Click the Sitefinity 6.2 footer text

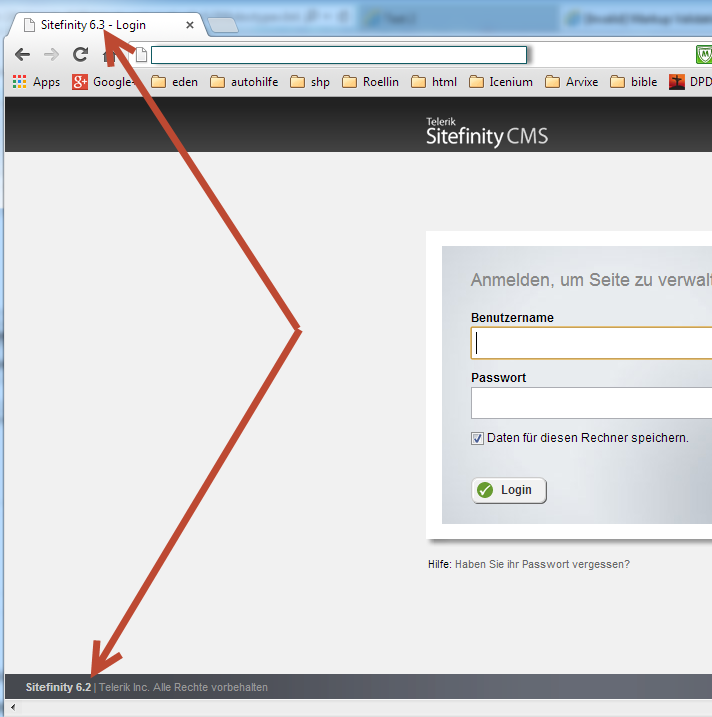[59, 687]
